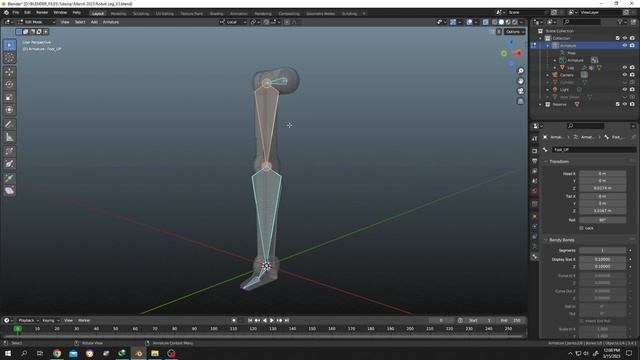Open Playback dropdown in timeline

pos(28,320)
